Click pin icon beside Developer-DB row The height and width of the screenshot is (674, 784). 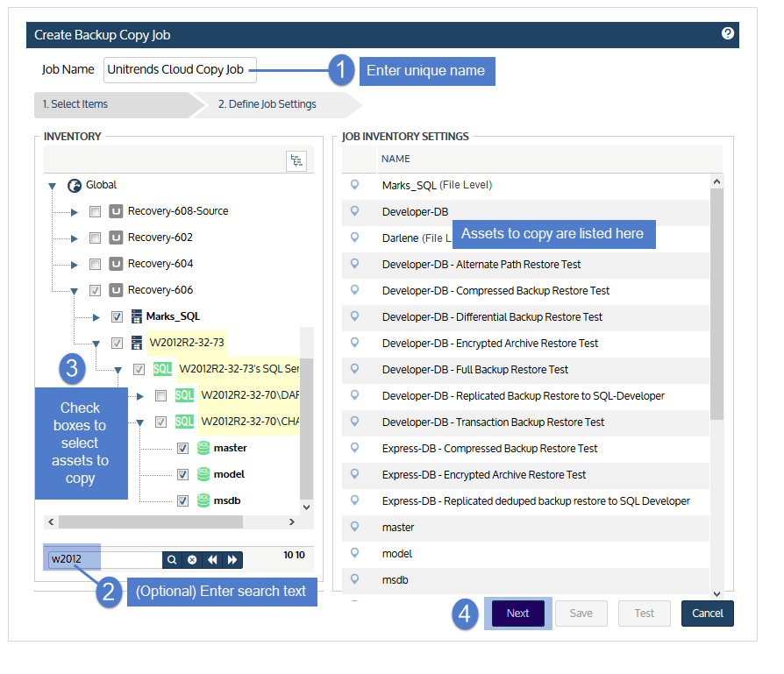tap(354, 211)
